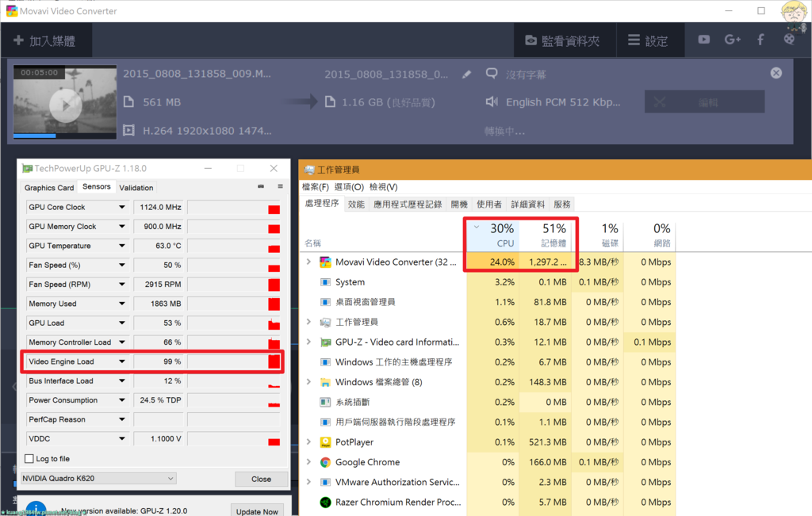Click the help lifebuoy icon in Movavi
The height and width of the screenshot is (516, 812).
click(789, 40)
